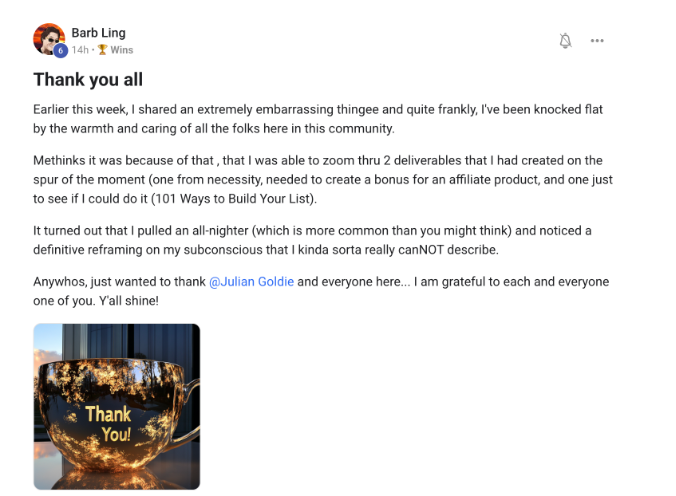Viewport: 676px width, 496px height.
Task: Click the paragraph starting "Methinks it was"
Action: point(320,180)
